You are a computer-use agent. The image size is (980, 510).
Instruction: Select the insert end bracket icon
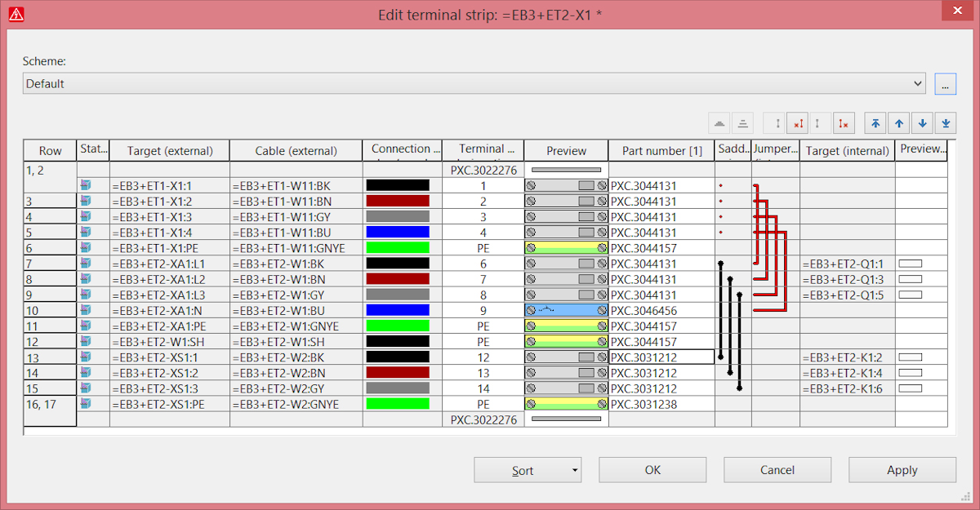719,122
